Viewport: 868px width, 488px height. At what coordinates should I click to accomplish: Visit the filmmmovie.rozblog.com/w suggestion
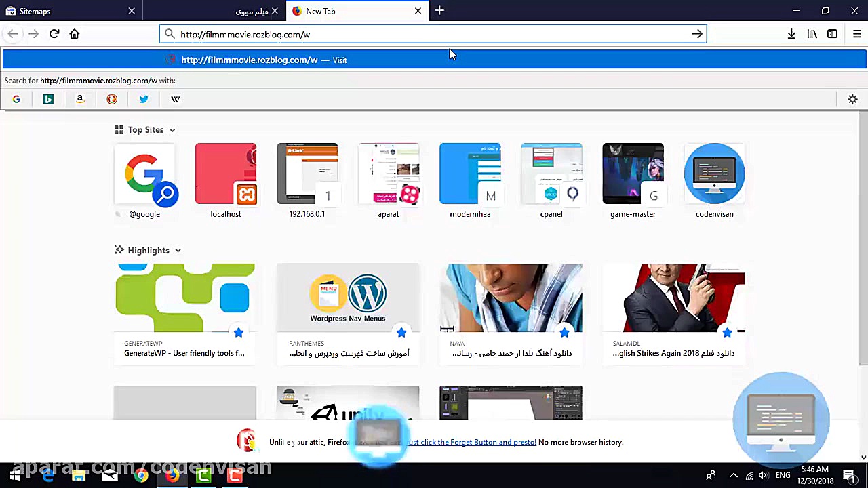[434, 60]
